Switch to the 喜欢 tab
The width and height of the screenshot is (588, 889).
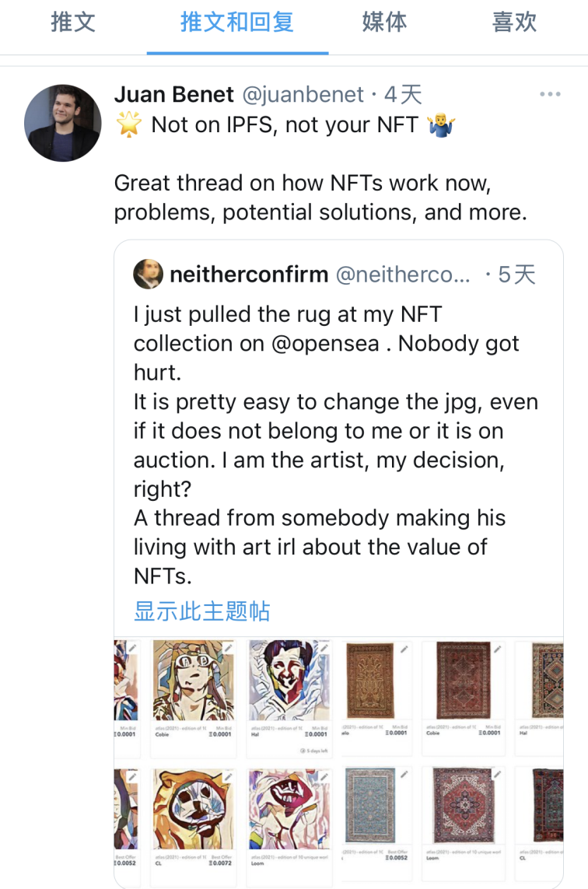pyautogui.click(x=514, y=23)
